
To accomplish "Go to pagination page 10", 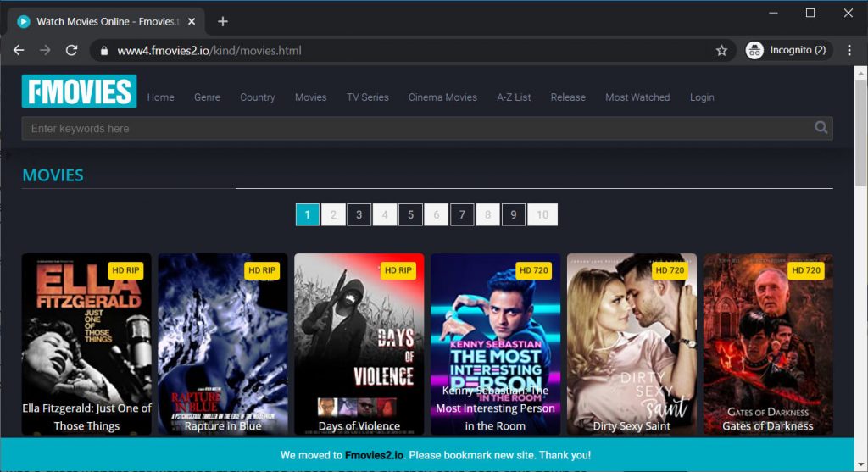I will [542, 214].
